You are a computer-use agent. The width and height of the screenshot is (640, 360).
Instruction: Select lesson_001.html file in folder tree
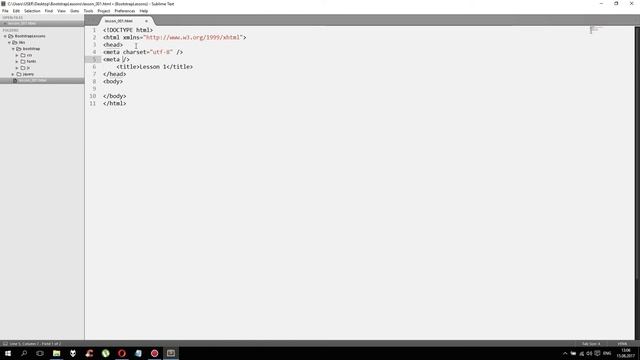[x=42, y=81]
